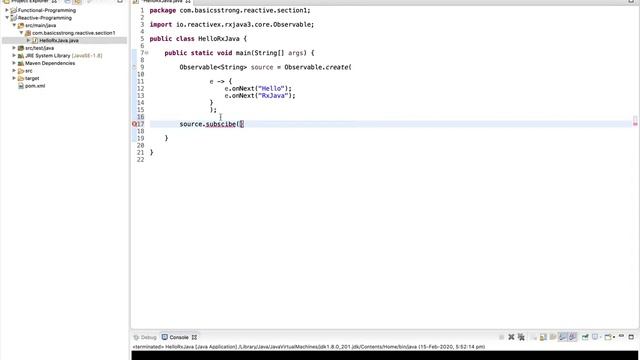Click the Terminate button in Console toolbar
Screen dimensions: 640x360
coord(501,337)
